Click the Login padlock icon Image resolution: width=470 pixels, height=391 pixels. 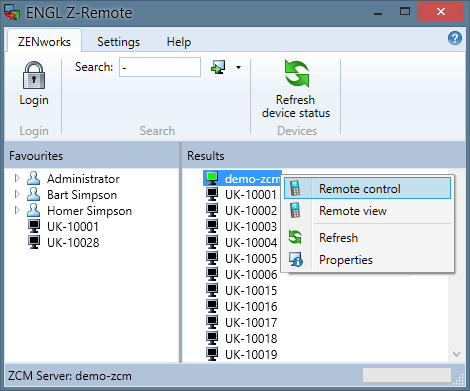click(x=34, y=75)
